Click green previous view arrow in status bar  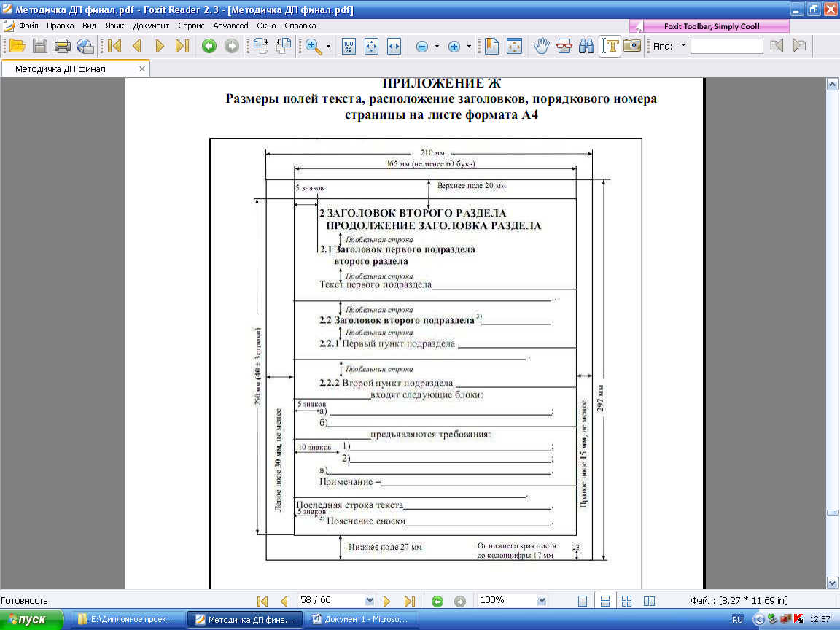[437, 601]
